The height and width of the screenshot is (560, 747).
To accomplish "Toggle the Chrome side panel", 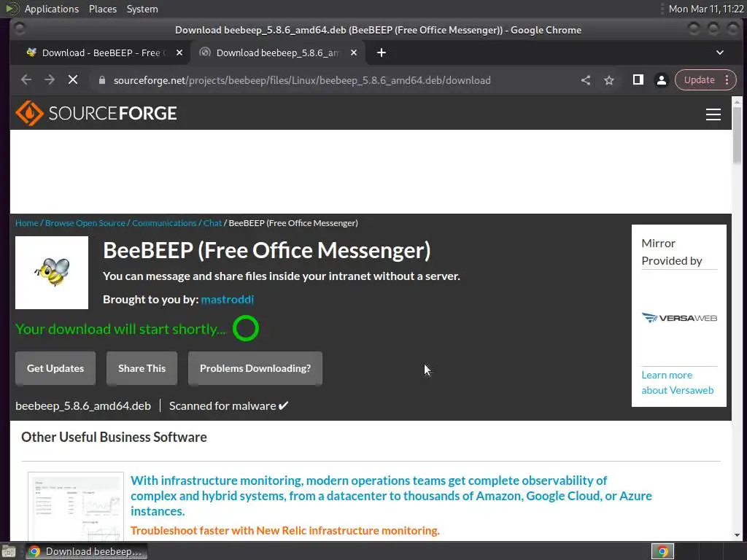I will coord(638,80).
